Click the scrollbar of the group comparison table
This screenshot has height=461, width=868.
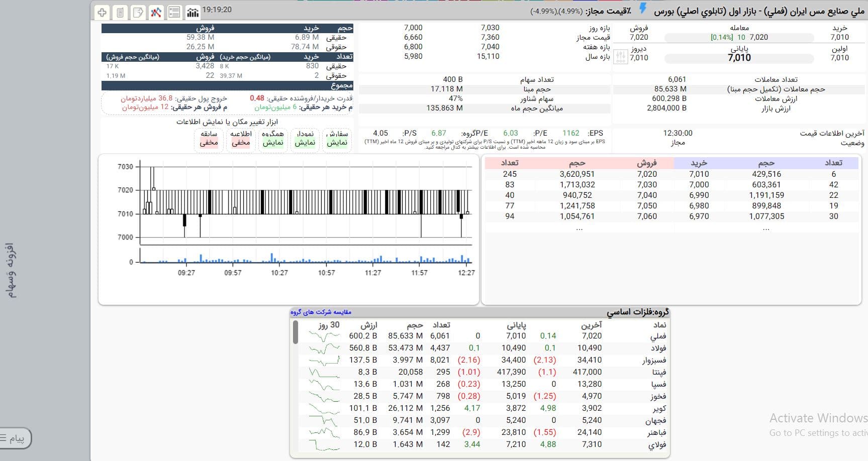(295, 332)
